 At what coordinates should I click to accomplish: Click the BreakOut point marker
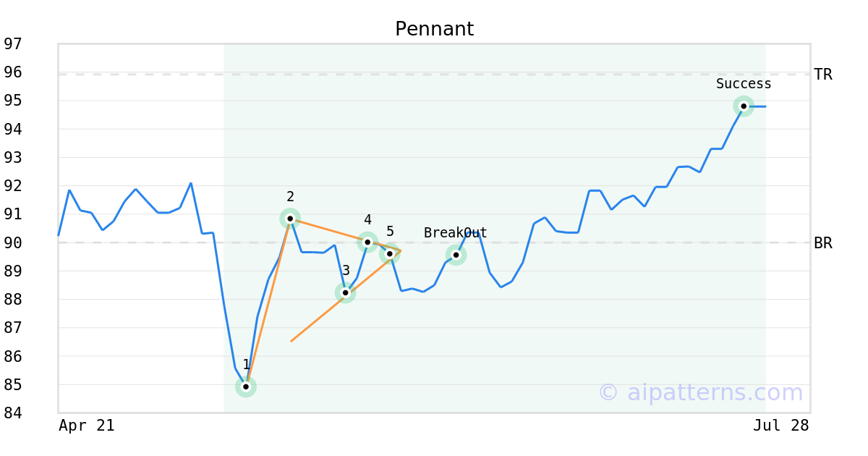point(456,254)
